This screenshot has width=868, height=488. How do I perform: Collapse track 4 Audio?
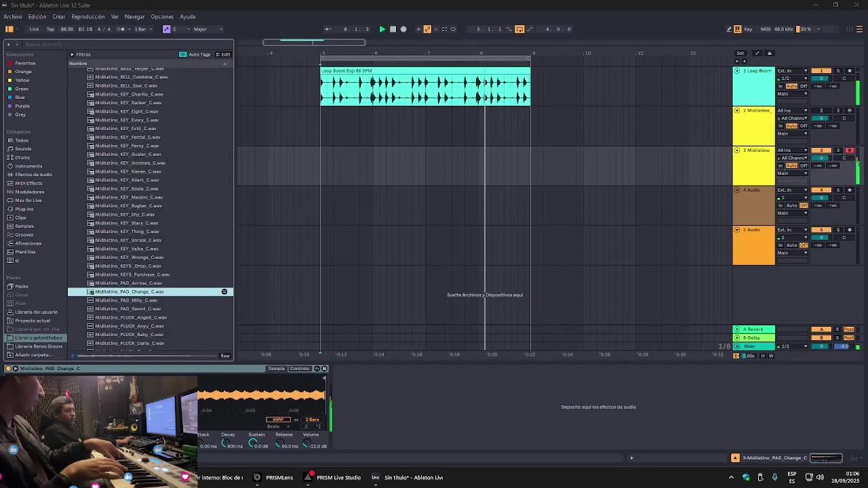(737, 190)
